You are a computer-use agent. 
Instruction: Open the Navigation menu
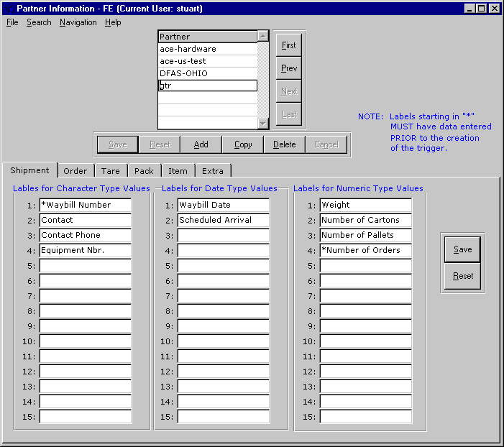pyautogui.click(x=78, y=22)
